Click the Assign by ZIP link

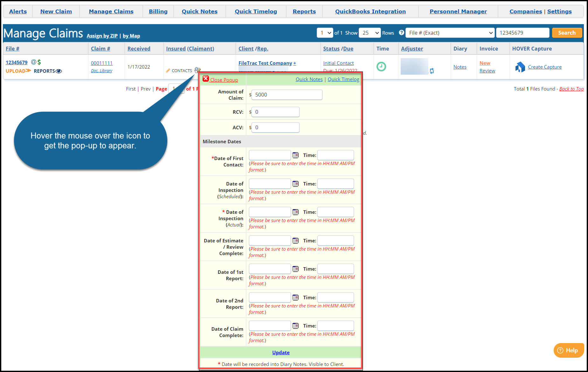[x=102, y=36]
